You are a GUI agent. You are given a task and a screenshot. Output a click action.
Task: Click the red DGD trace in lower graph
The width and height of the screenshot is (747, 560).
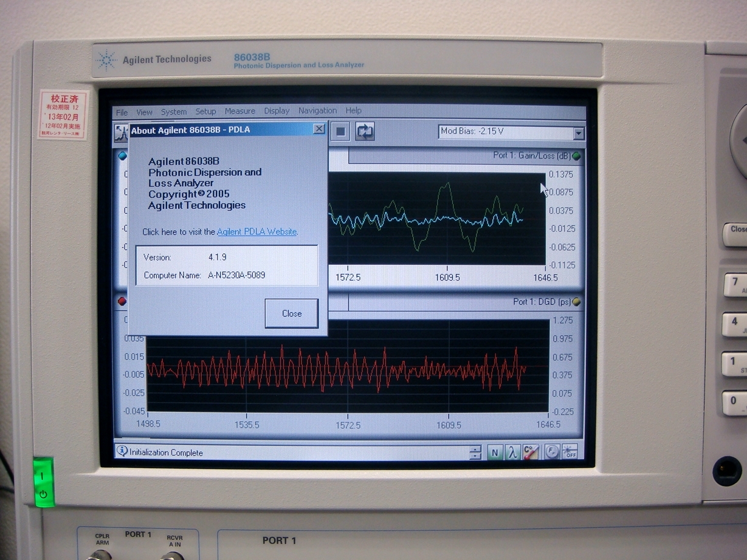point(336,368)
